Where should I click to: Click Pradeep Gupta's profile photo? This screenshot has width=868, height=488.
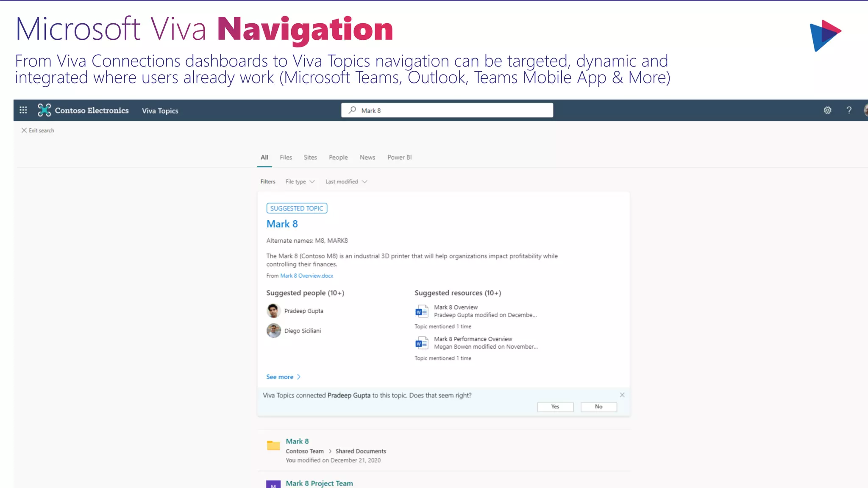273,311
